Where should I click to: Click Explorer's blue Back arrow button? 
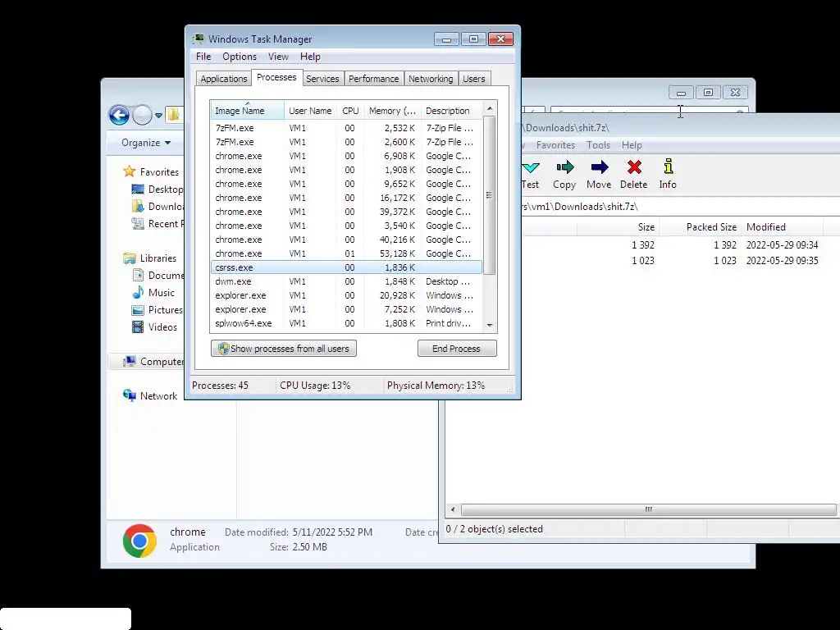tap(119, 115)
